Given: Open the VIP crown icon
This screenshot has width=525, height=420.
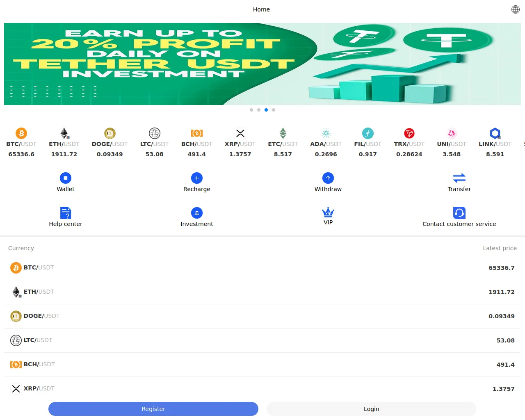Looking at the screenshot, I should 328,212.
